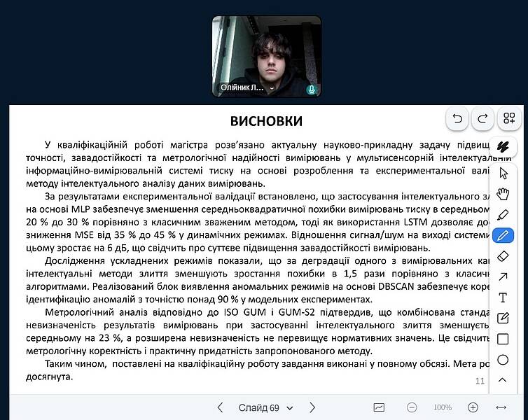The width and height of the screenshot is (528, 420).
Task: Go to the next slide
Action: pos(312,407)
